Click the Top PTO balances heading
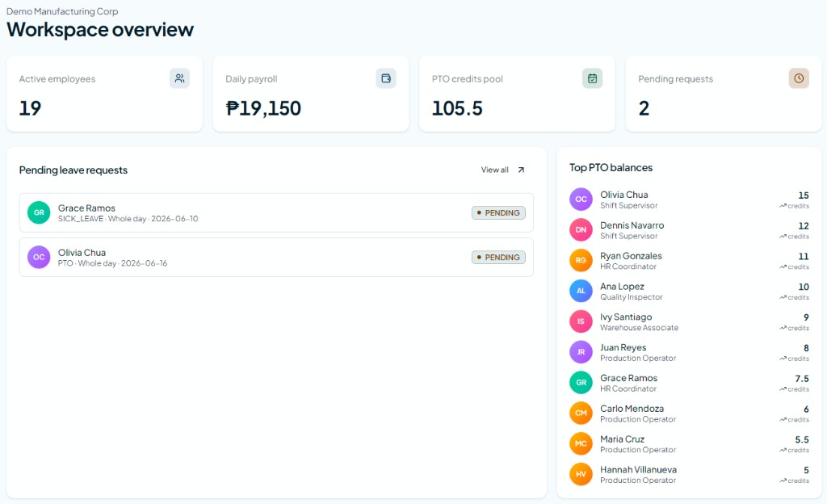The image size is (827, 504). click(x=611, y=168)
